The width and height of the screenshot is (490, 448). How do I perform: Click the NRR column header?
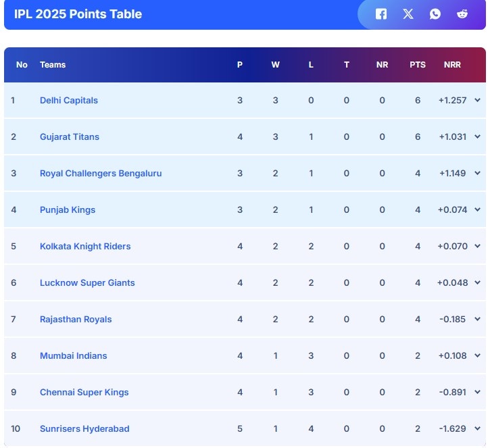point(452,65)
